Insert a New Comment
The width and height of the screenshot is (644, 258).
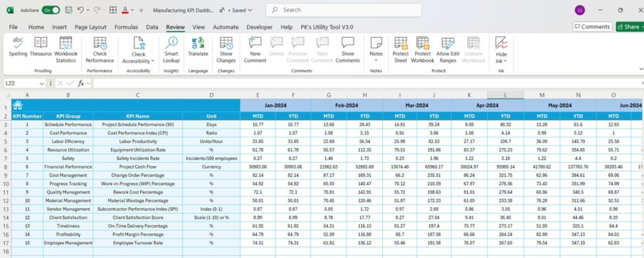pyautogui.click(x=255, y=50)
